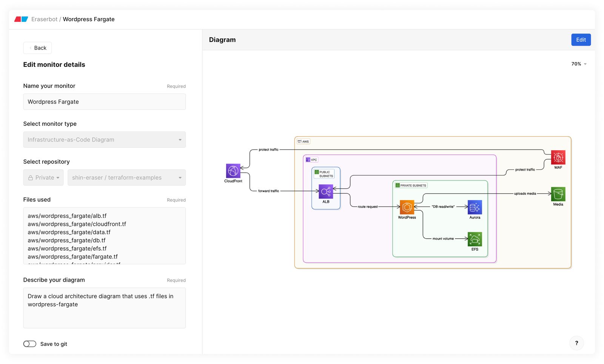Image resolution: width=604 pixels, height=364 pixels.
Task: Click the "protect traffic" label near WAF
Action: (525, 170)
